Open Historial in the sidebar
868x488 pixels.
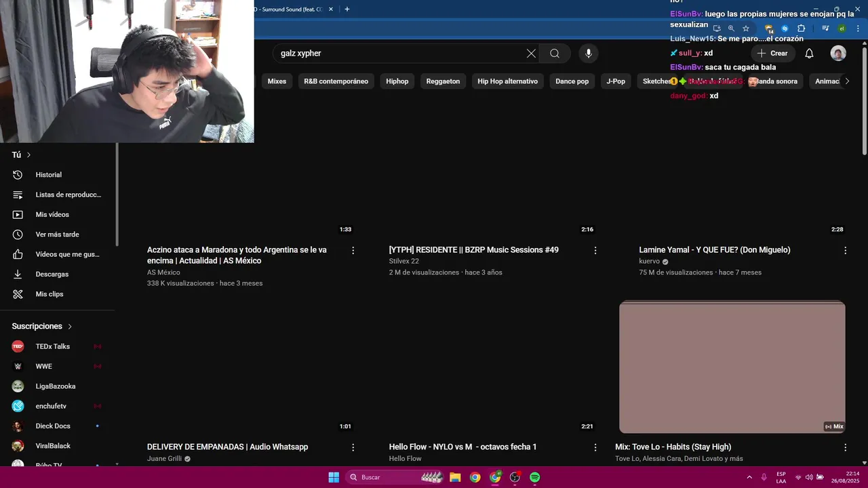[x=59, y=175]
